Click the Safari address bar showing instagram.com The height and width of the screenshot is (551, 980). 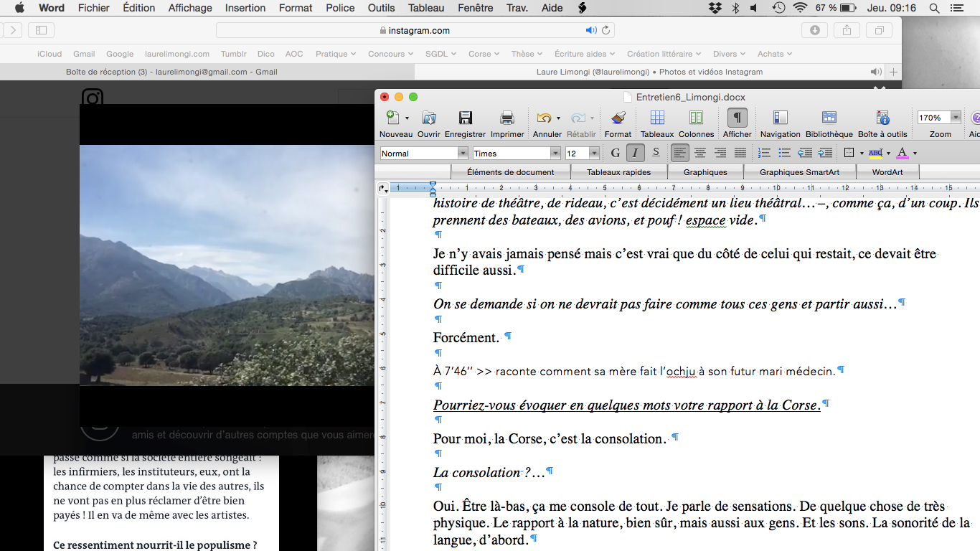tap(415, 30)
